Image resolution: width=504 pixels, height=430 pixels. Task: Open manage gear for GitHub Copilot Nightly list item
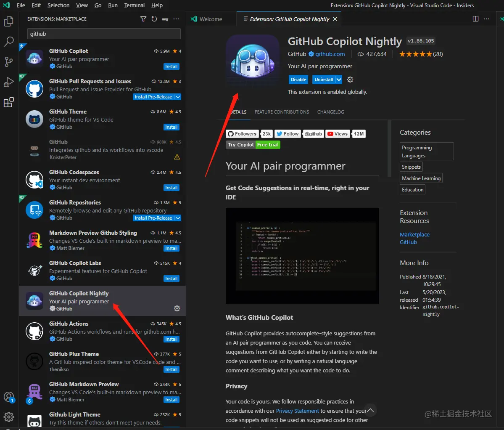click(177, 308)
